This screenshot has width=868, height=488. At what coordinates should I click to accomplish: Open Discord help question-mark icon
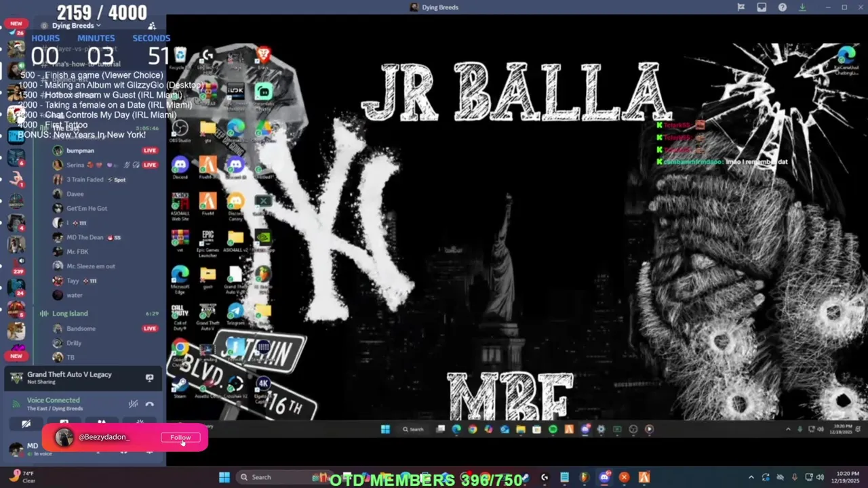click(783, 7)
